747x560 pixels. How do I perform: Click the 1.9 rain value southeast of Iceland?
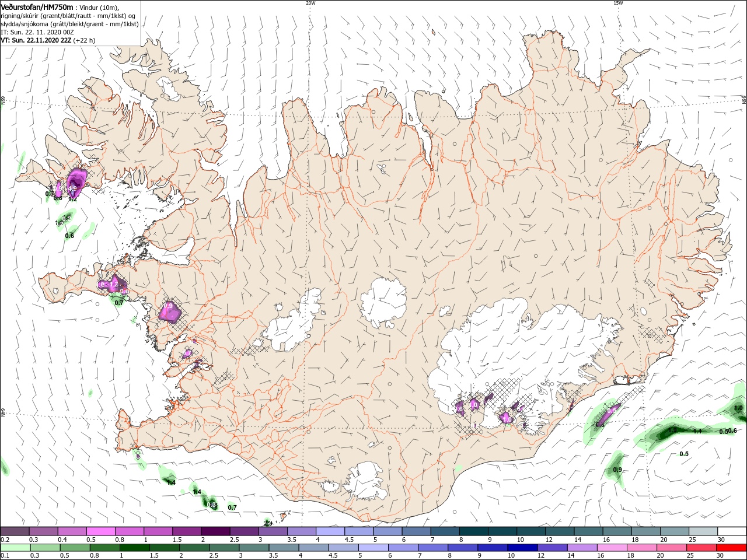tap(672, 430)
